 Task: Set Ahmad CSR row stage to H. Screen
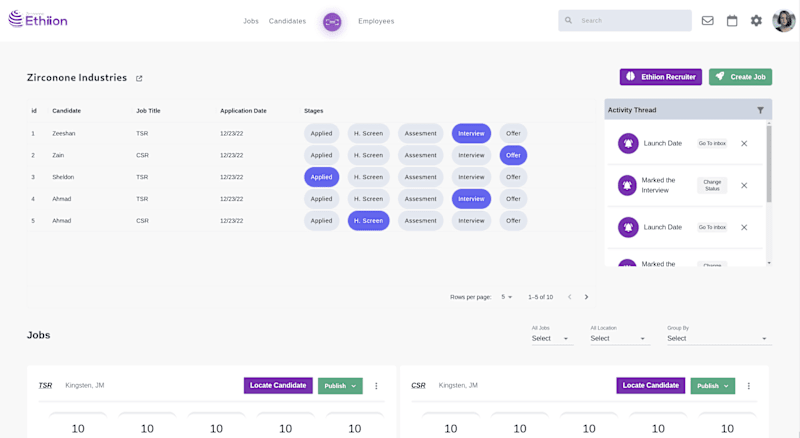coord(368,221)
